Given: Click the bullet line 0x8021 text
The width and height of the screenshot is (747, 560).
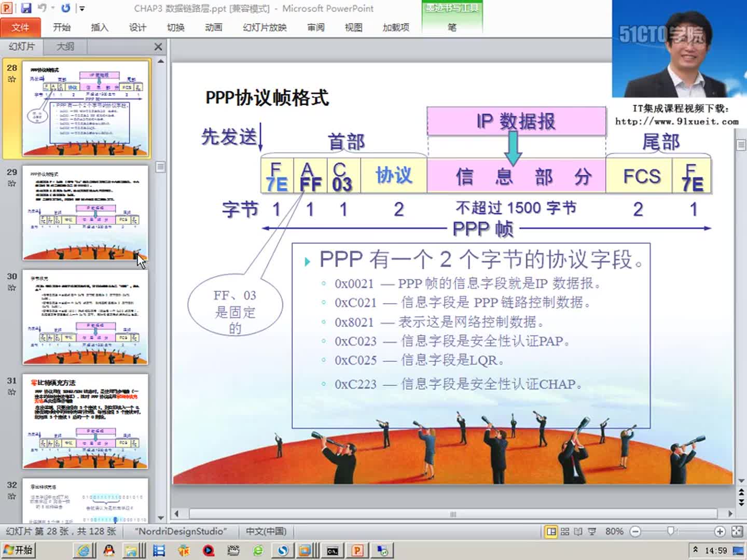Looking at the screenshot, I should click(439, 322).
